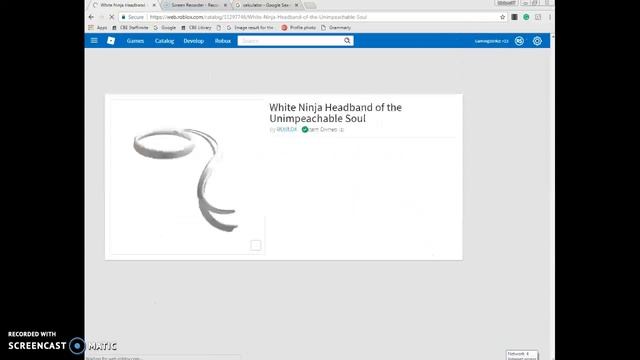The width and height of the screenshot is (640, 360).
Task: Switch to the Screen Recorder tab
Action: tap(195, 5)
